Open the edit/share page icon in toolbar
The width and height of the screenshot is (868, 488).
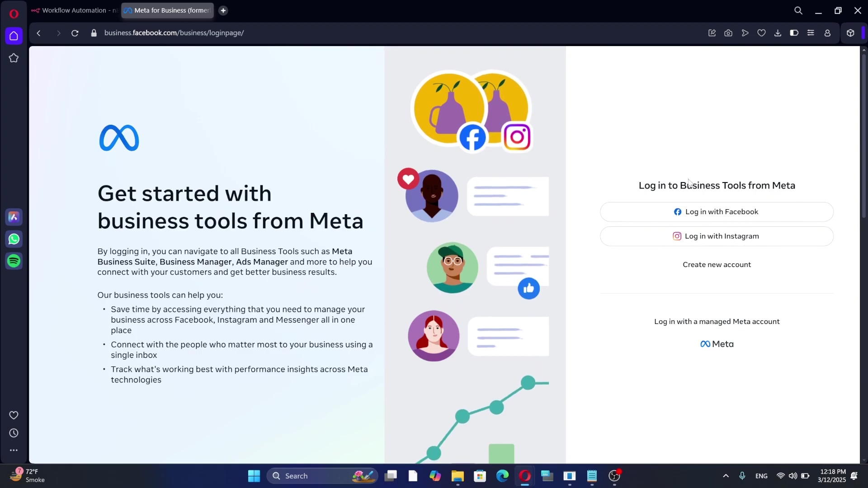pos(712,33)
